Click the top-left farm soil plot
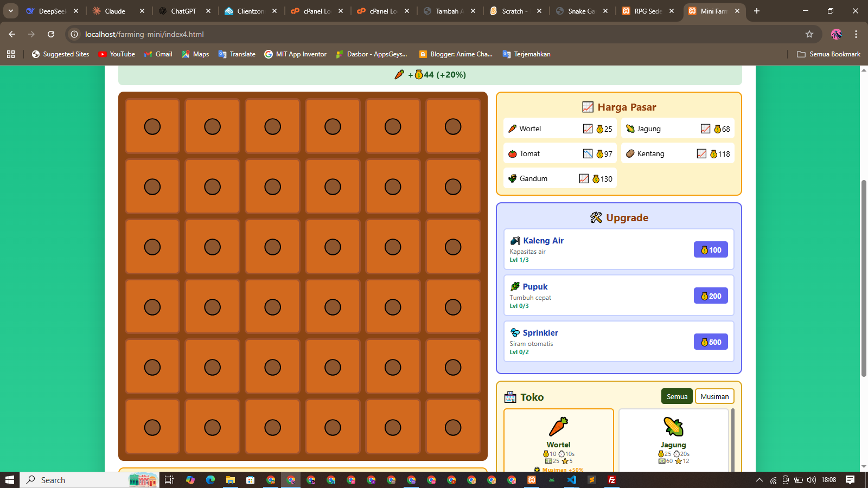This screenshot has width=868, height=488. tap(152, 127)
